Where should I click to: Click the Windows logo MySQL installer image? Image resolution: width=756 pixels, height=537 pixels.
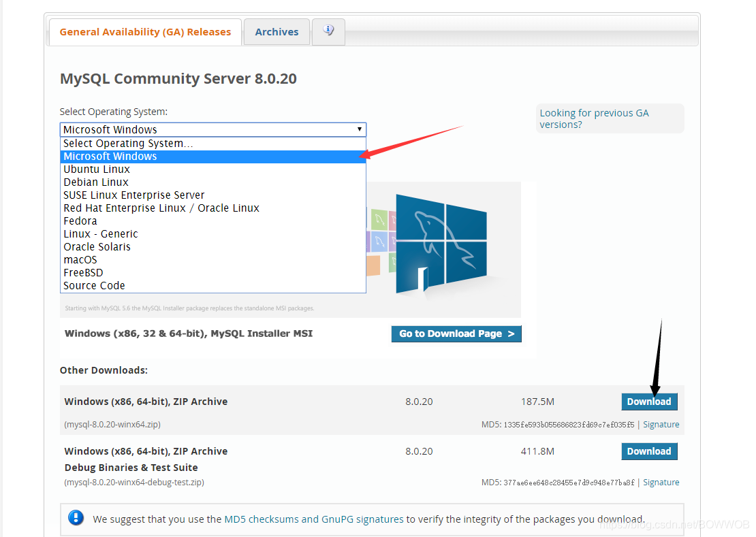click(441, 243)
